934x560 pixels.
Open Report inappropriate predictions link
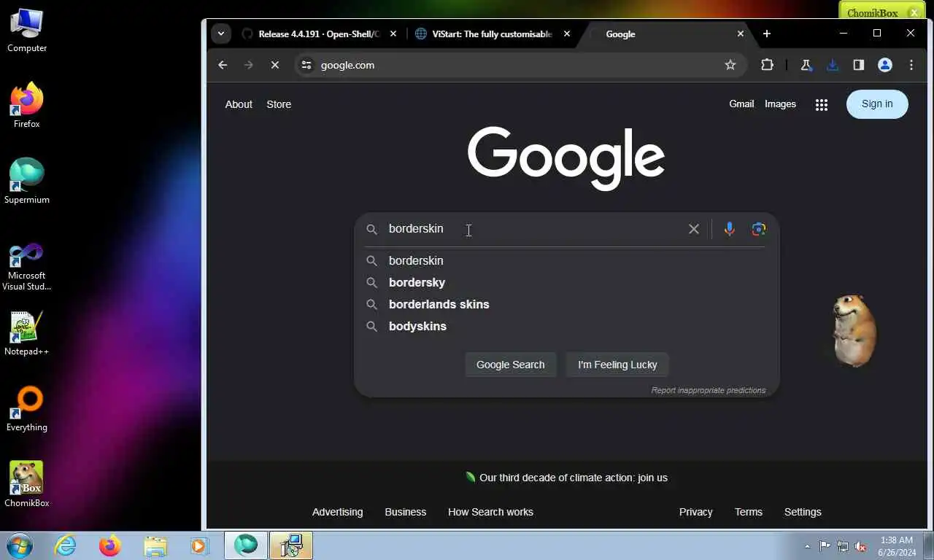coord(709,390)
